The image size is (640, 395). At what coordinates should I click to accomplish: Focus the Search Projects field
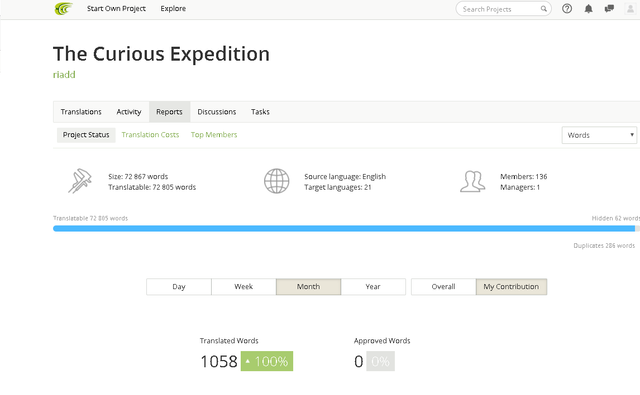[503, 9]
